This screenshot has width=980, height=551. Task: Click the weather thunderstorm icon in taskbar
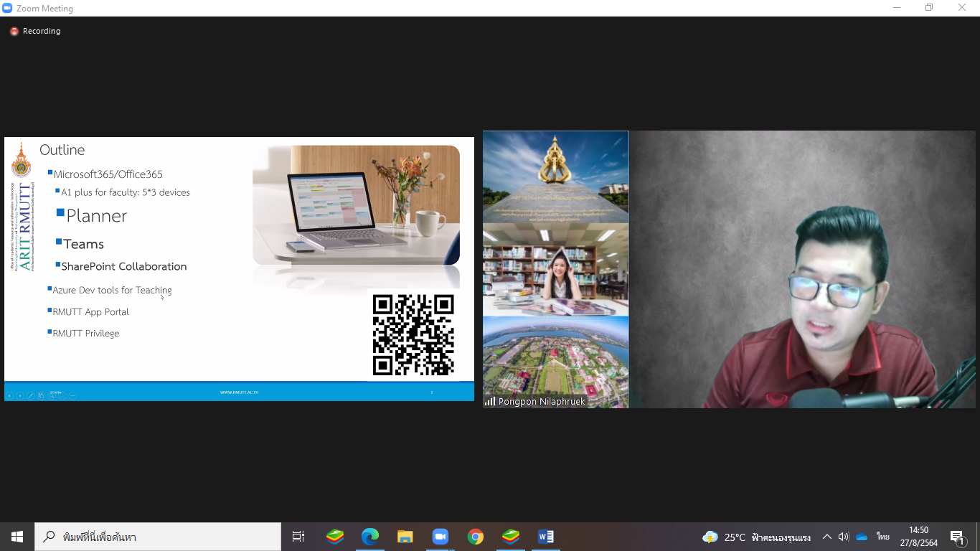point(710,537)
